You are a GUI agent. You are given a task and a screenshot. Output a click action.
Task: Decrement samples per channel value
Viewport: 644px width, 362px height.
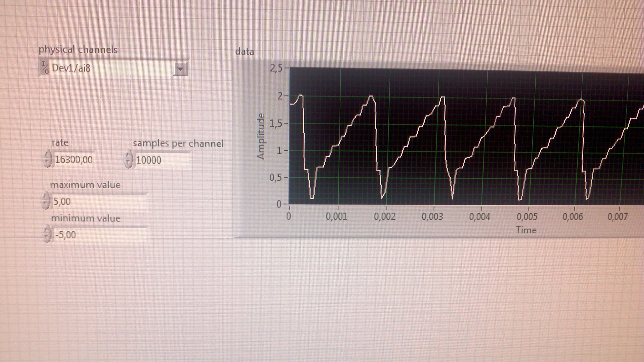tap(128, 164)
